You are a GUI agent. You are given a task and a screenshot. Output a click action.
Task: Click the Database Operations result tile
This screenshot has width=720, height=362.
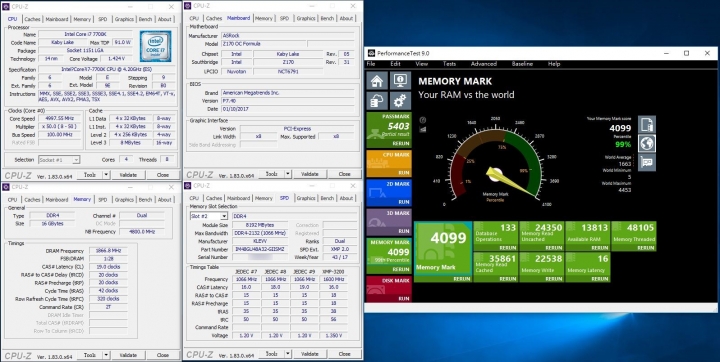click(495, 236)
